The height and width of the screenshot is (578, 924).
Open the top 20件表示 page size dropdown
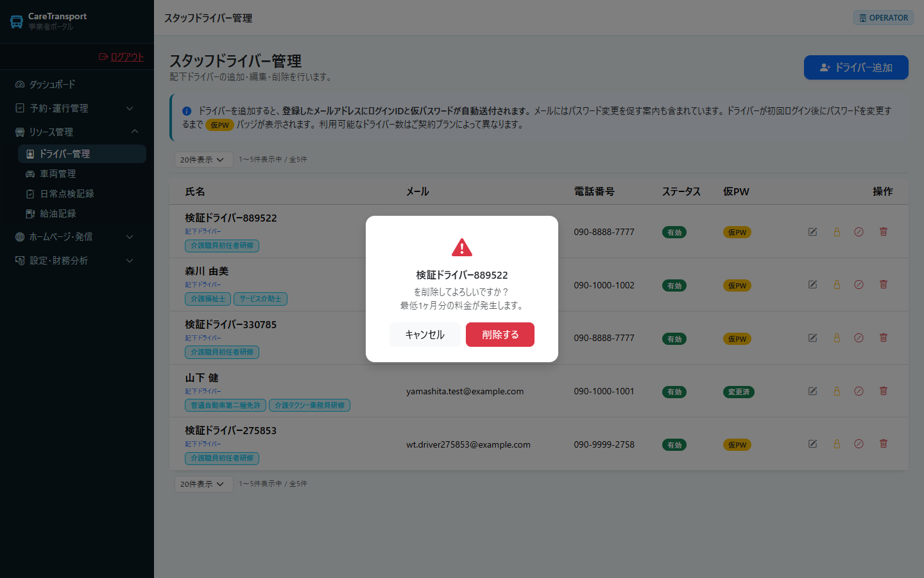pyautogui.click(x=203, y=159)
